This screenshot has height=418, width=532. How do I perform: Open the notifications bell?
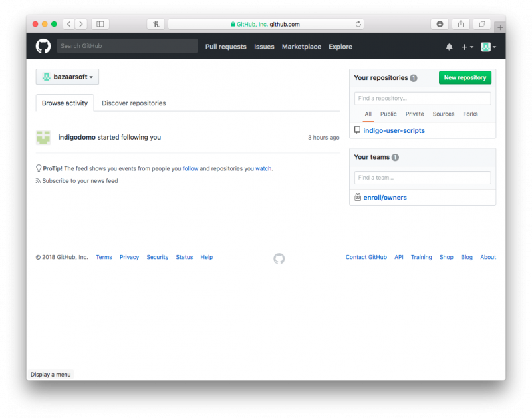point(449,47)
